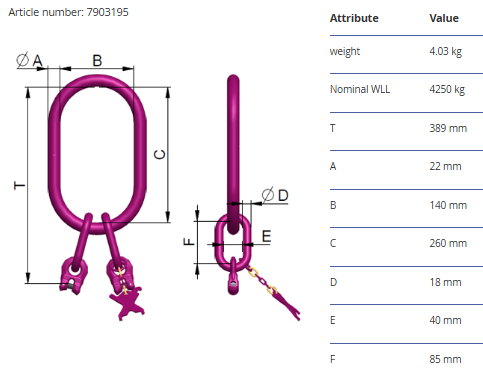Viewport: 483px width, 372px height.
Task: Click the F value 85 mm
Action: tap(445, 359)
